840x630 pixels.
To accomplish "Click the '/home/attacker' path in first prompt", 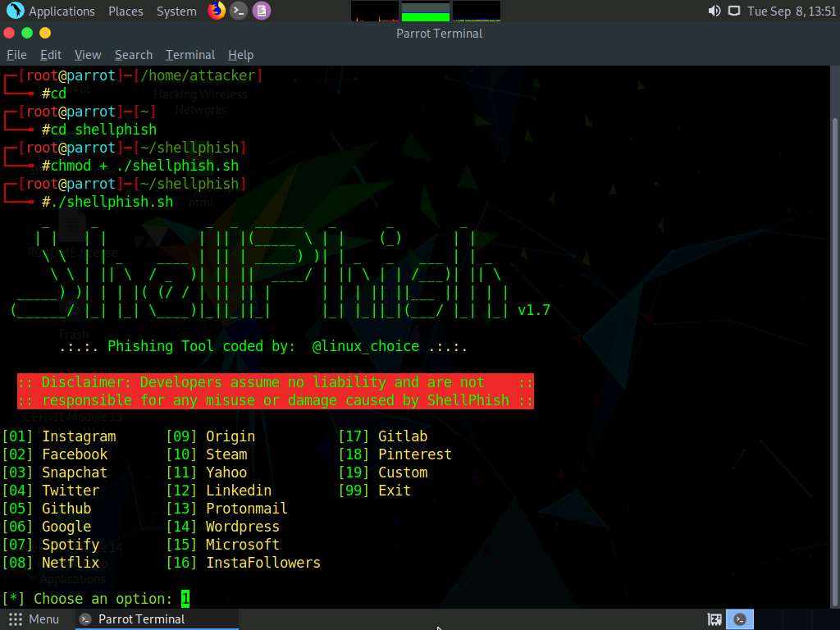I will click(199, 75).
